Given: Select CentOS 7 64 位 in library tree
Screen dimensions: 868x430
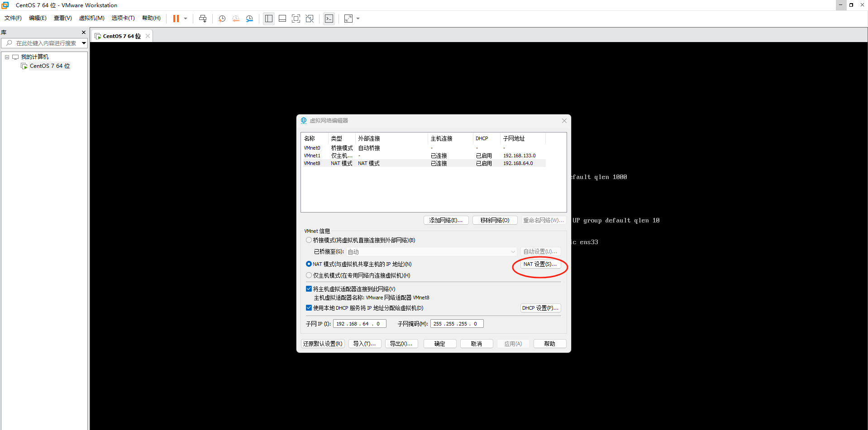Looking at the screenshot, I should (50, 66).
